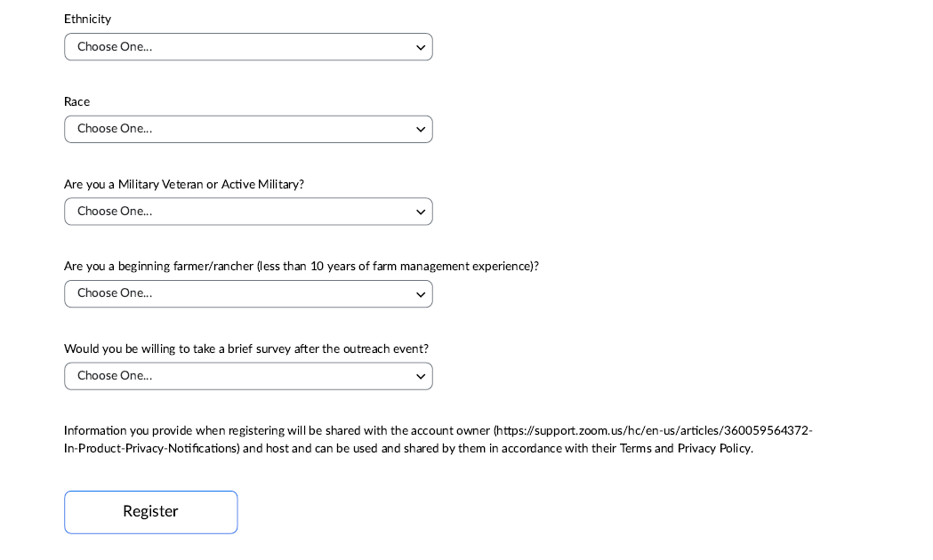
Task: Open the Privacy Policy link
Action: tap(713, 449)
